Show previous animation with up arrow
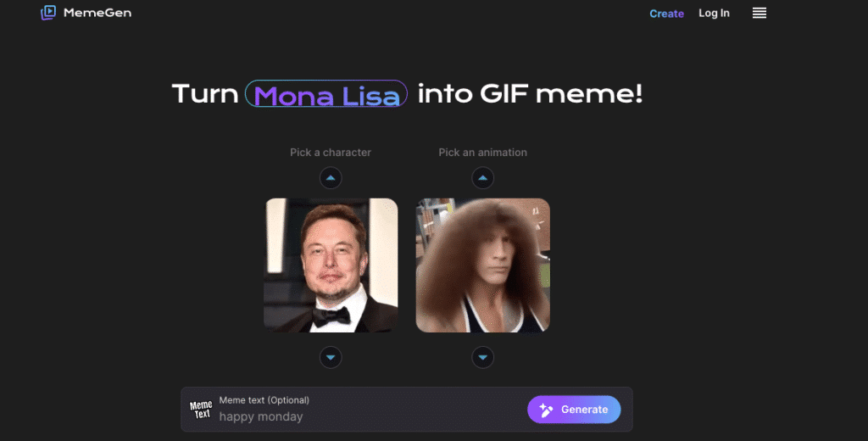 [482, 178]
